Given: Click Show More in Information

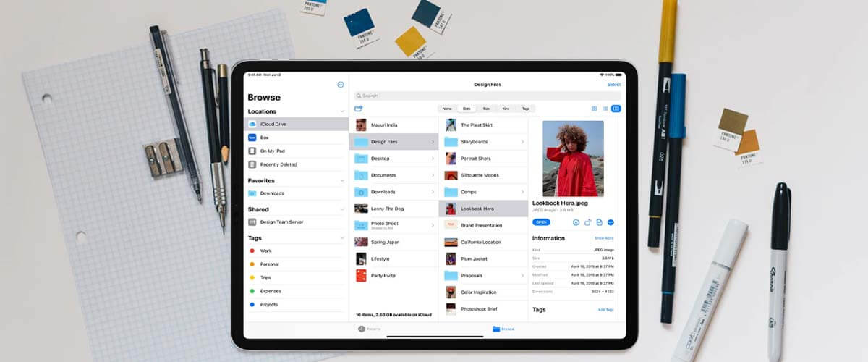Looking at the screenshot, I should coord(604,237).
